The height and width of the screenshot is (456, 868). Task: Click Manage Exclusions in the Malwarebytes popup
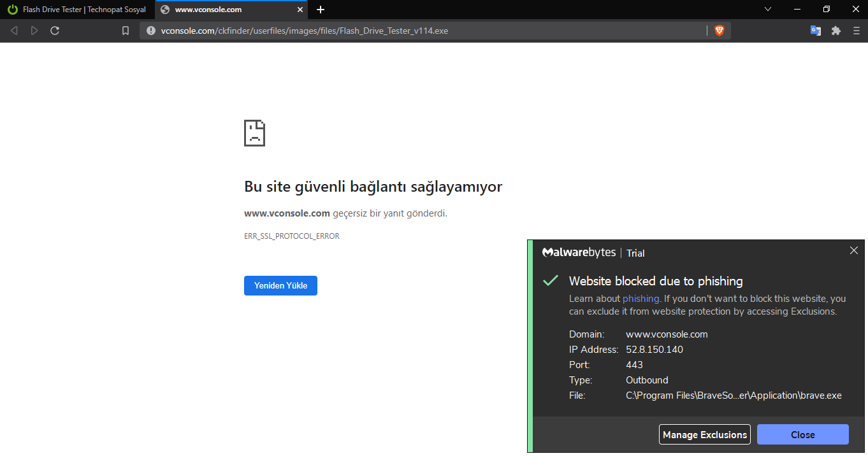(x=705, y=434)
